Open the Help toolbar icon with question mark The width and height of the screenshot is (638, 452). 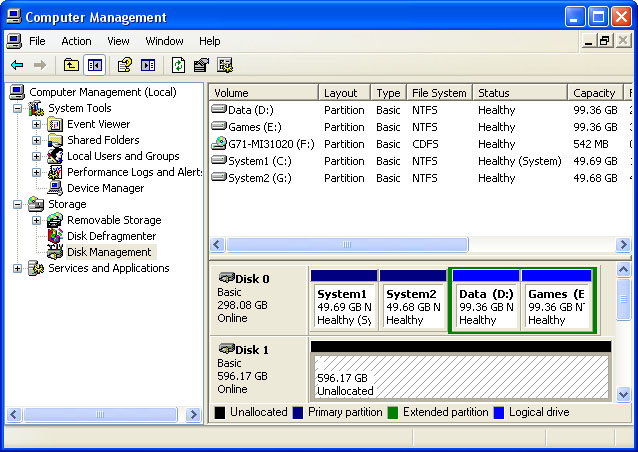click(x=125, y=65)
